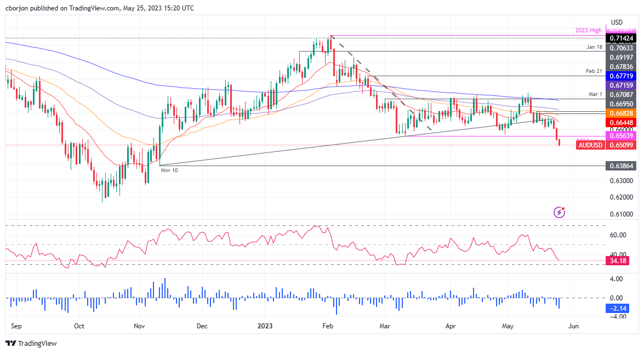The width and height of the screenshot is (644, 353).
Task: Click the USD currency header on price scale
Action: tap(616, 22)
